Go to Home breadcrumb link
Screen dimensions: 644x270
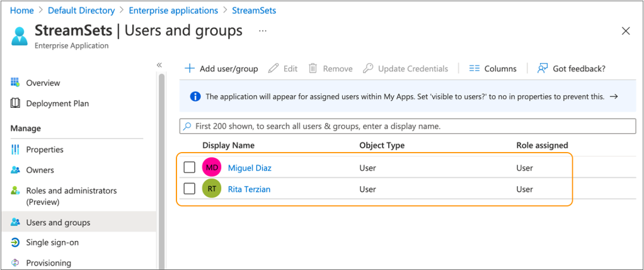[22, 10]
